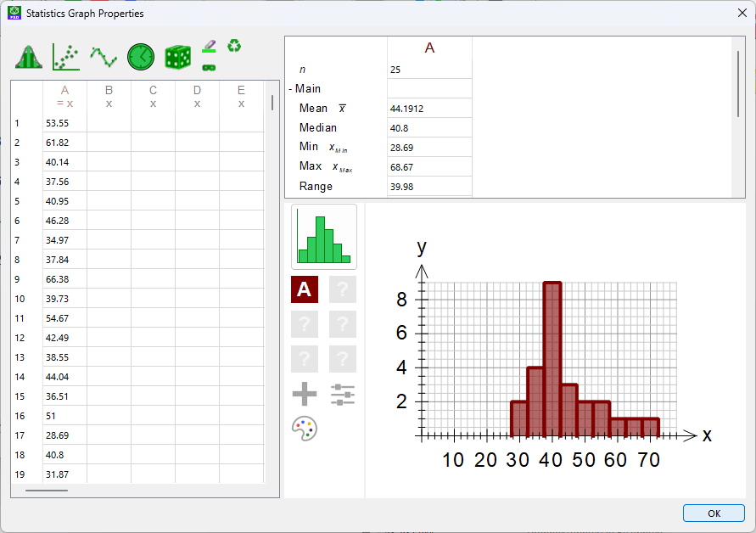Click the statistics panel vertical scrollbar
The width and height of the screenshot is (756, 533).
coord(738,76)
